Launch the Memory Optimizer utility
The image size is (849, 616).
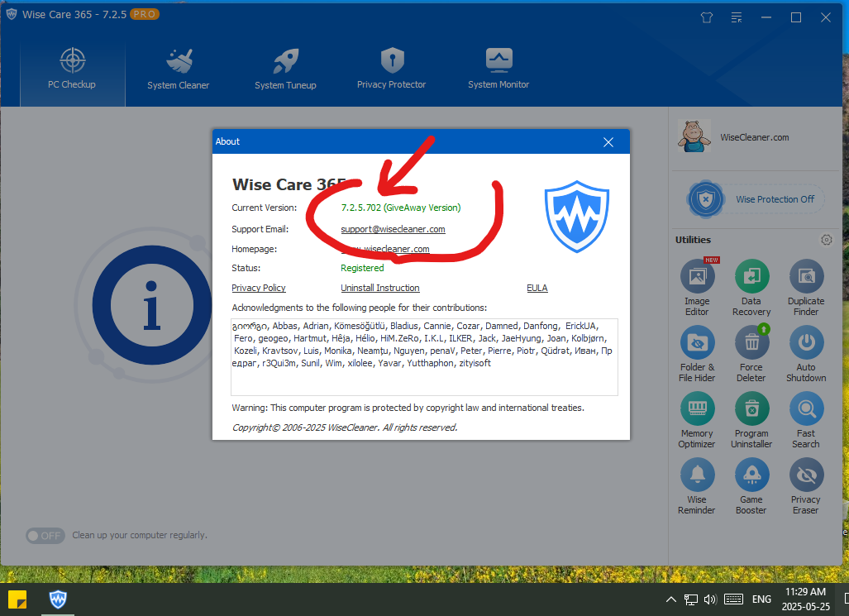click(x=697, y=420)
